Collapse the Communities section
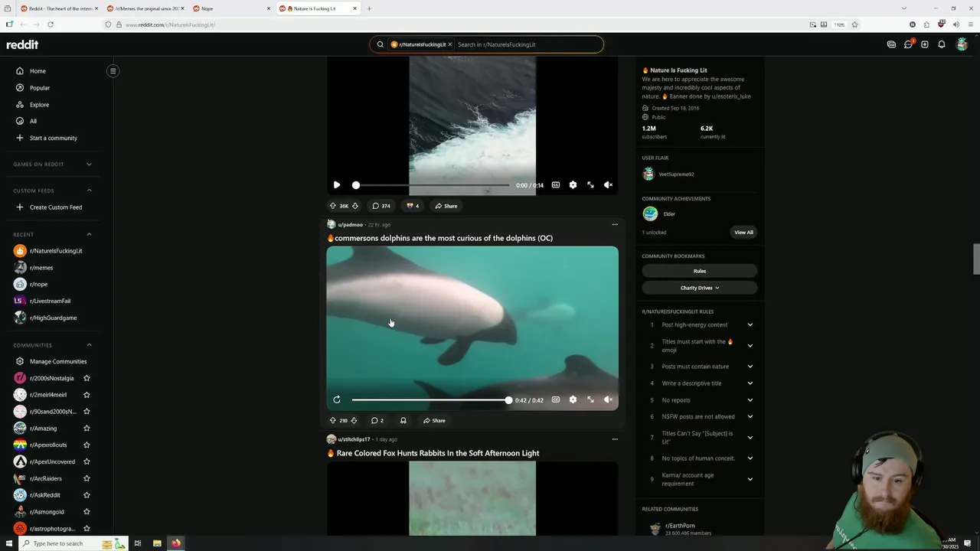 (x=89, y=345)
